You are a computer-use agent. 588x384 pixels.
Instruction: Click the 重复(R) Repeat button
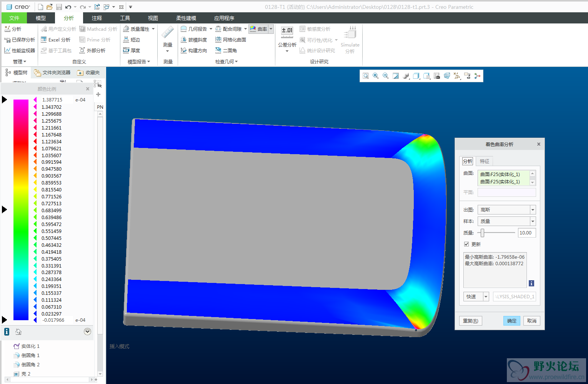tap(471, 321)
